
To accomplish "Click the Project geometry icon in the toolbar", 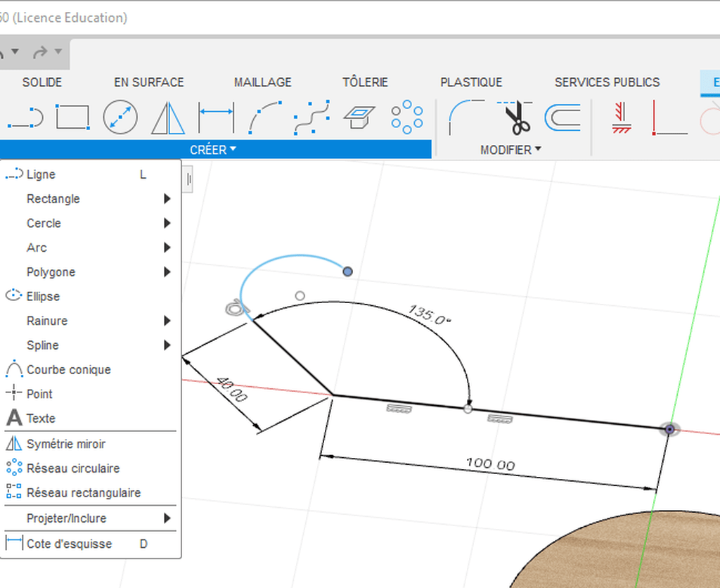I will click(359, 117).
